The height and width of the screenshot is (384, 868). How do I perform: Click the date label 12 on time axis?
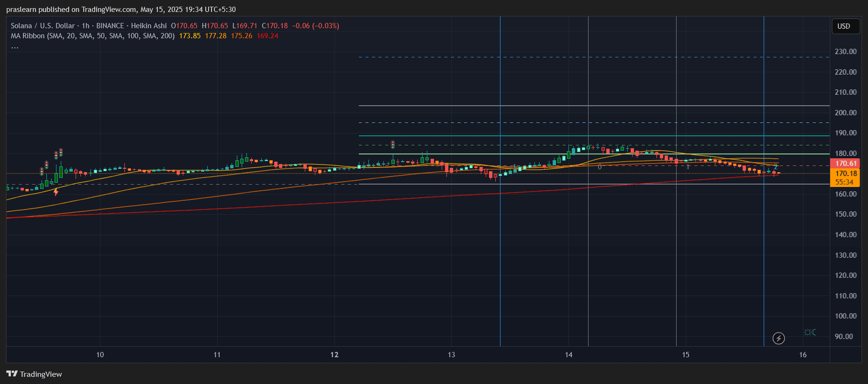[x=334, y=355]
